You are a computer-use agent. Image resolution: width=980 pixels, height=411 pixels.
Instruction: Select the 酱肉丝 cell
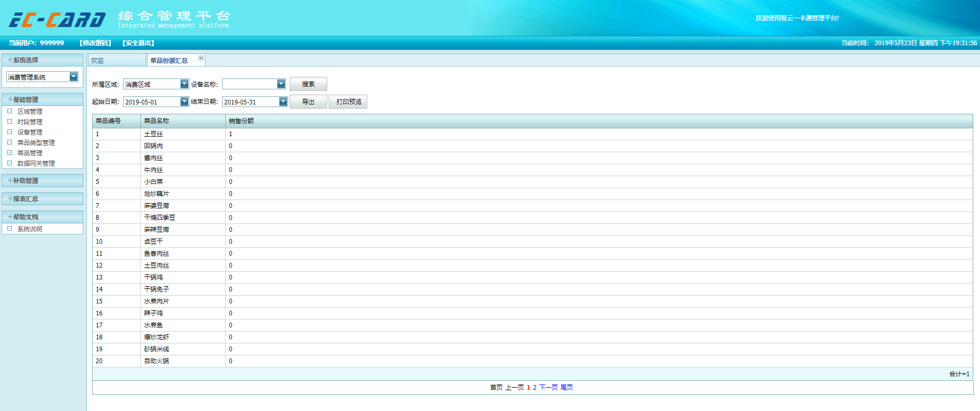(x=183, y=158)
